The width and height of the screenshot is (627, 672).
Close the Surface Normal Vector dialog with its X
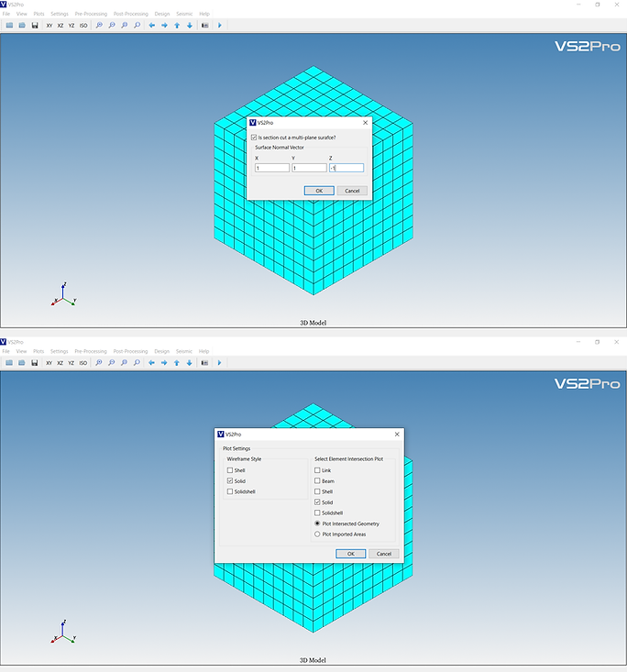[x=365, y=123]
